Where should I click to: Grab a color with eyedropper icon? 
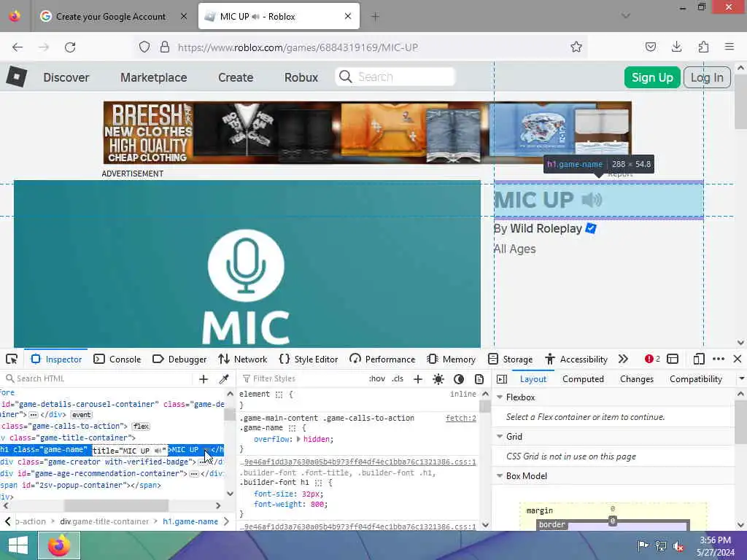[223, 379]
